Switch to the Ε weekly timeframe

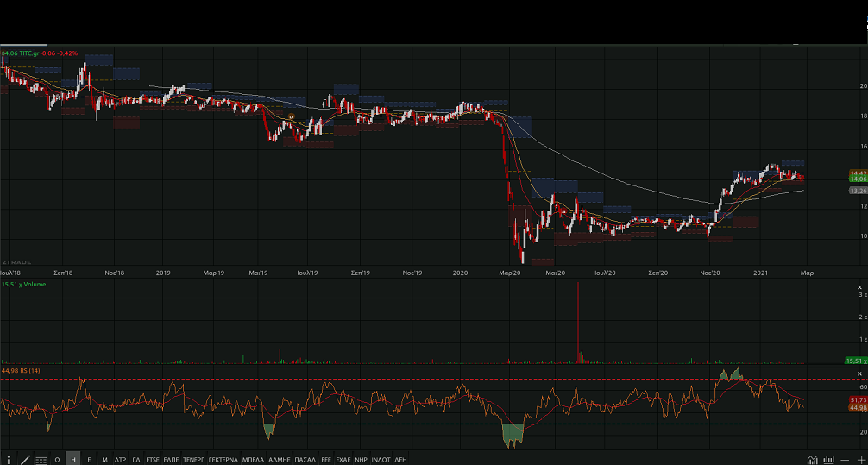[89, 459]
